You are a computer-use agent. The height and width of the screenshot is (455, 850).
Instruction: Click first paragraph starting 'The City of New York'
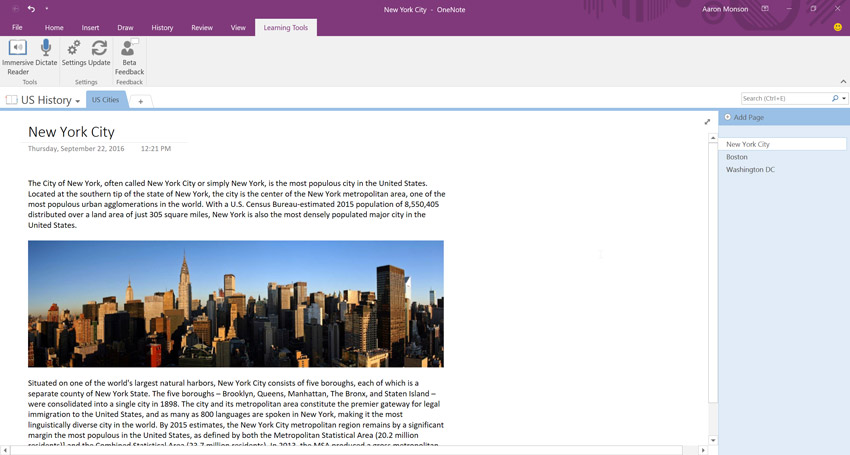tap(236, 204)
